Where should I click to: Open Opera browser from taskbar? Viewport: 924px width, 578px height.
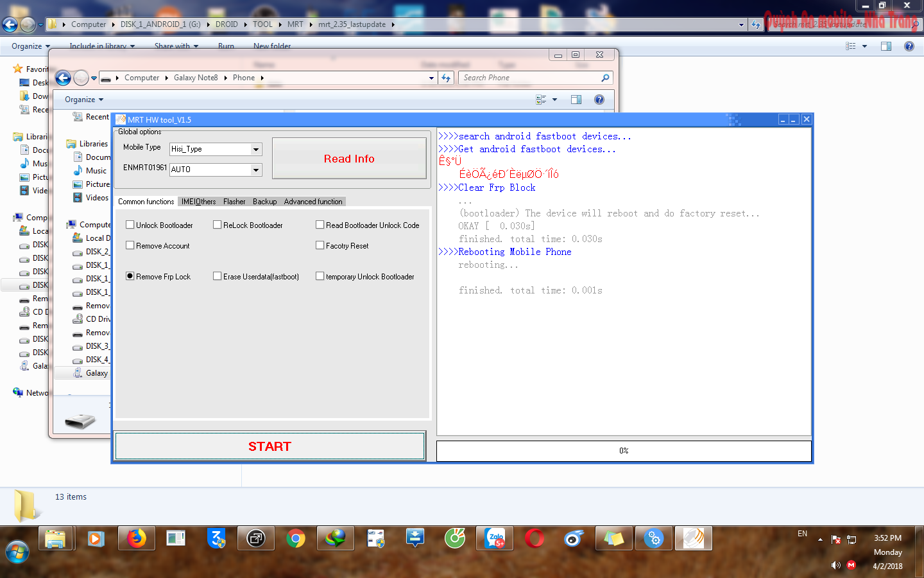(534, 538)
